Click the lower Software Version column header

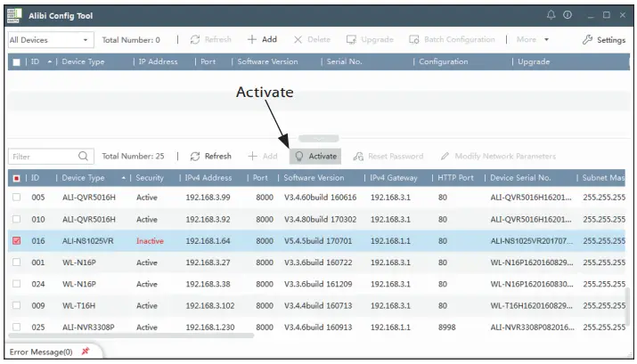(x=314, y=178)
